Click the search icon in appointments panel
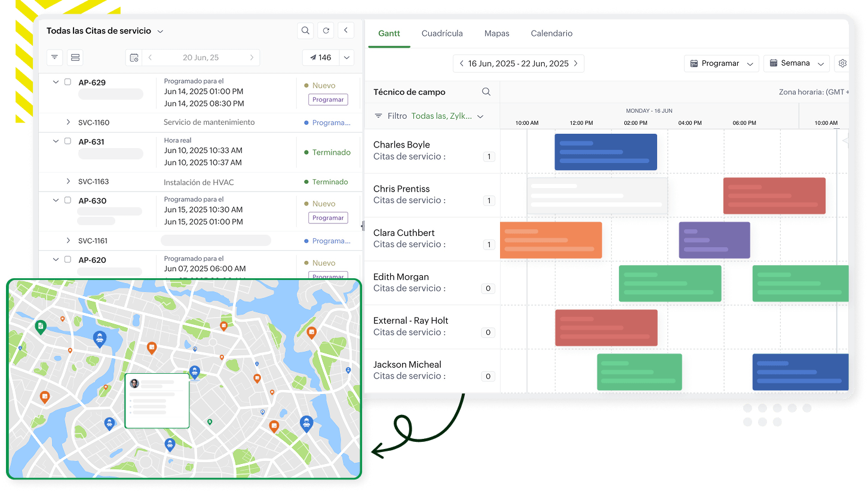 point(305,31)
